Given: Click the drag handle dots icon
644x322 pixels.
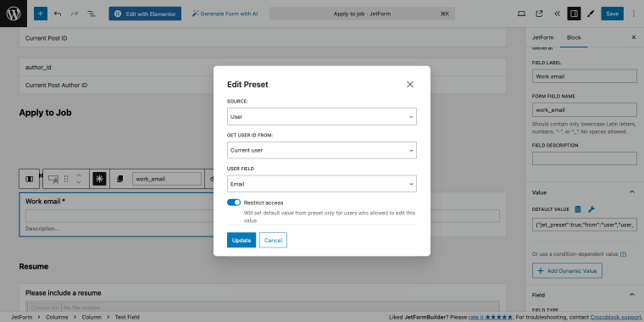Looking at the screenshot, I should (66, 179).
